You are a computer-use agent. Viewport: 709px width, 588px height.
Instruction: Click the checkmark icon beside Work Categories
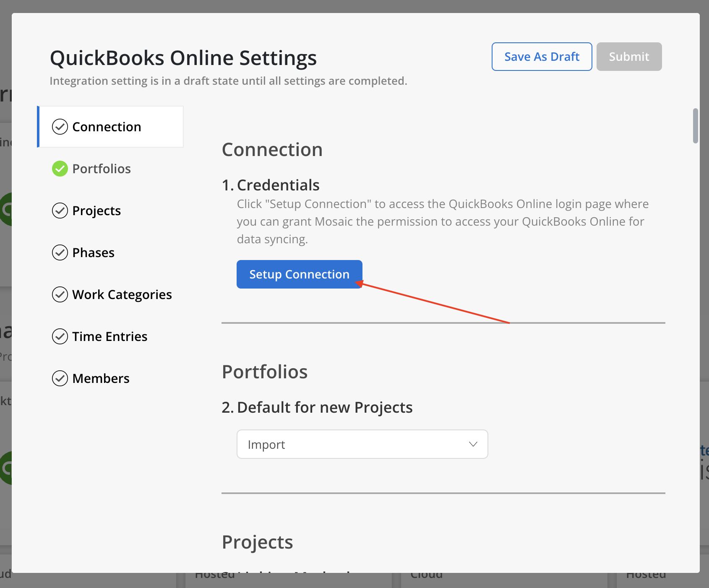click(60, 294)
